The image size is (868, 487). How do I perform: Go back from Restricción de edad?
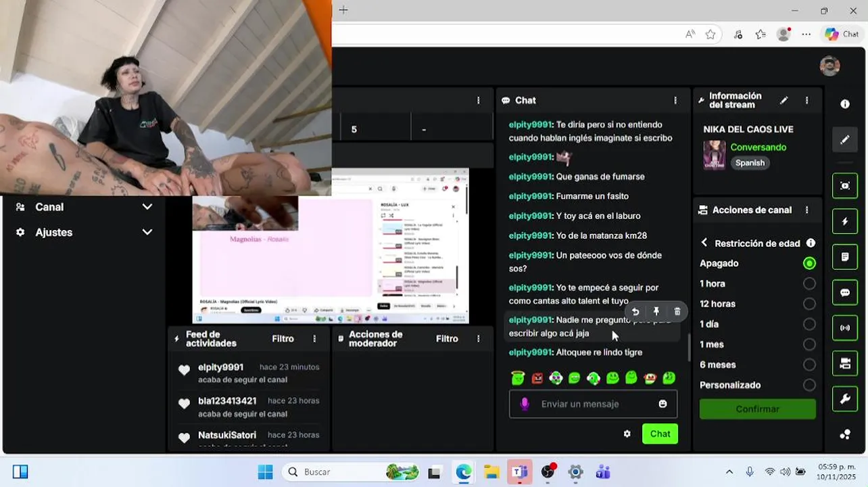704,243
